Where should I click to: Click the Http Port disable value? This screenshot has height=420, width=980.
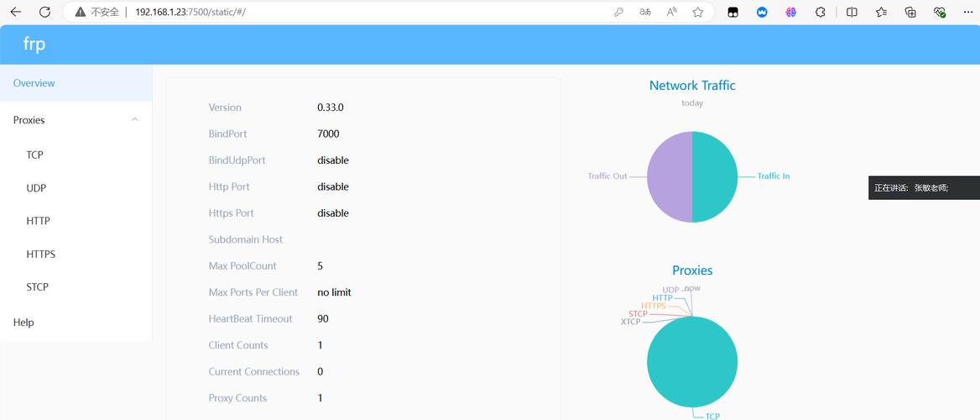(333, 186)
